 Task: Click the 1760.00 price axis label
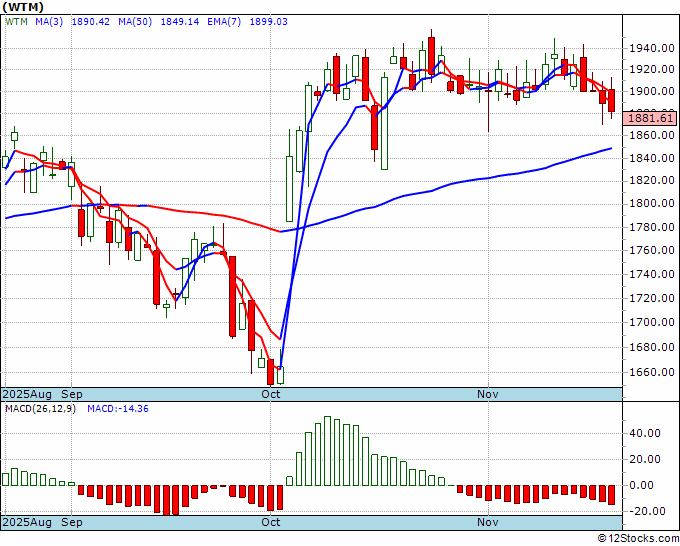tap(651, 250)
